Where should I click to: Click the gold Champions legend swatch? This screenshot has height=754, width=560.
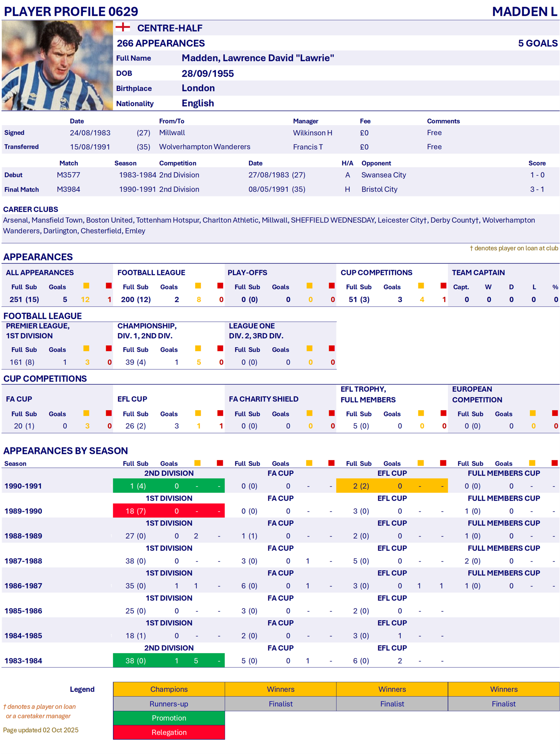(x=169, y=689)
